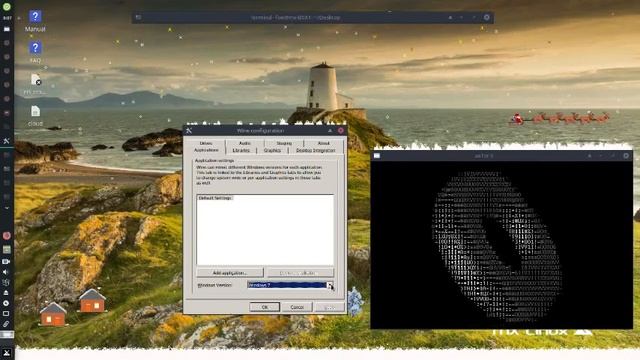640x360 pixels.
Task: Click OK in Wine configuration
Action: (264, 307)
